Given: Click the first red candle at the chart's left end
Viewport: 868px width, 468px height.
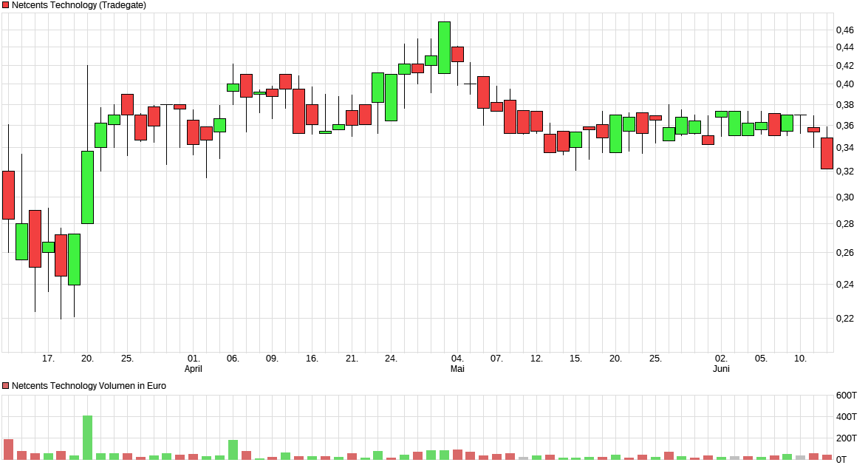Looking at the screenshot, I should coord(8,195).
